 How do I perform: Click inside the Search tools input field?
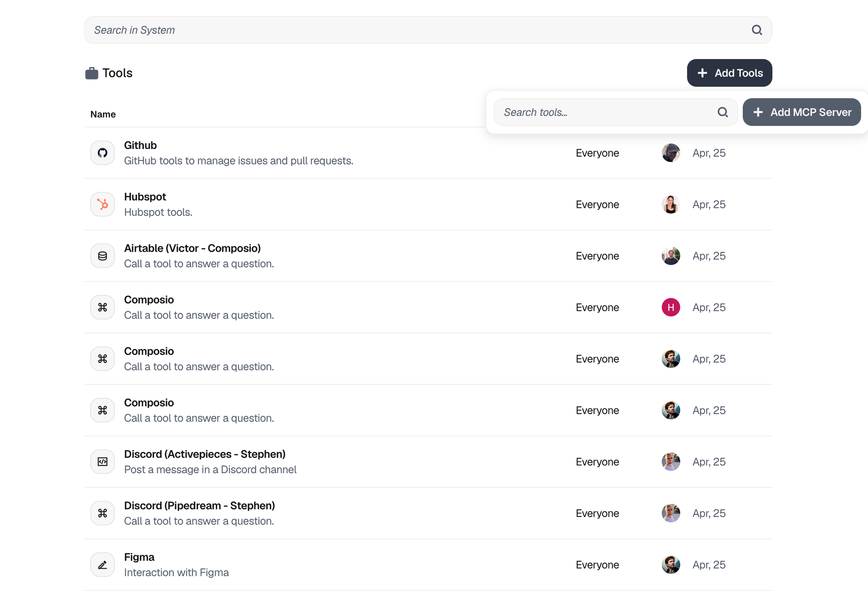(599, 112)
